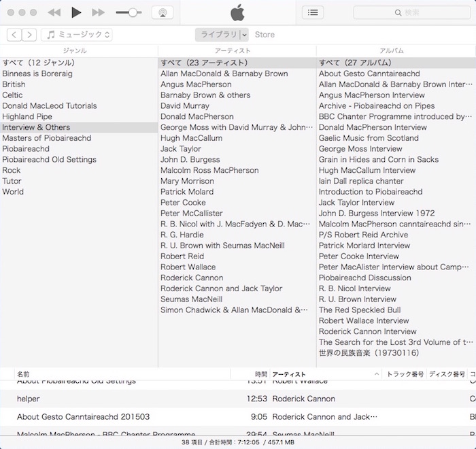Click the search magnifier icon
Viewport: 476px width, 449px height.
tap(398, 12)
